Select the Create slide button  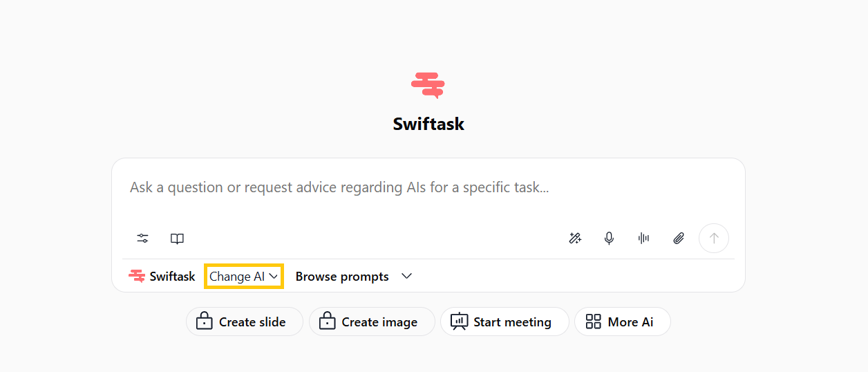[245, 322]
